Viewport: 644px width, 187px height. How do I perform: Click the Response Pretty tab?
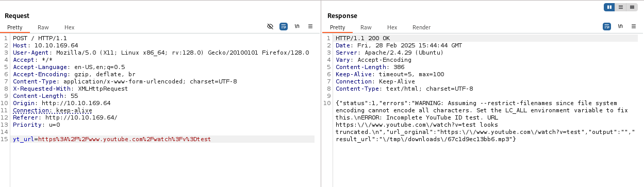pyautogui.click(x=338, y=27)
